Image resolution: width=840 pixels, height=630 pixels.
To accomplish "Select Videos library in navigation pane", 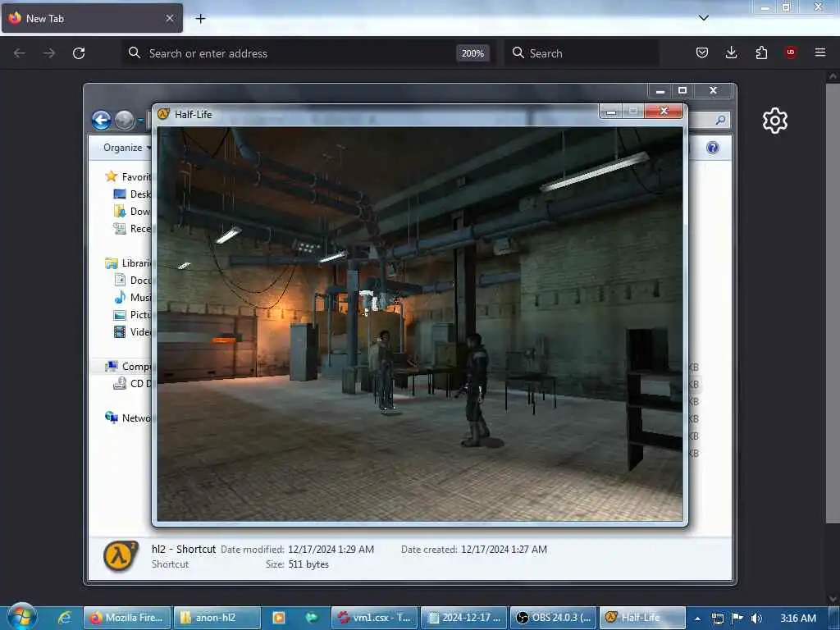I will pos(134,331).
